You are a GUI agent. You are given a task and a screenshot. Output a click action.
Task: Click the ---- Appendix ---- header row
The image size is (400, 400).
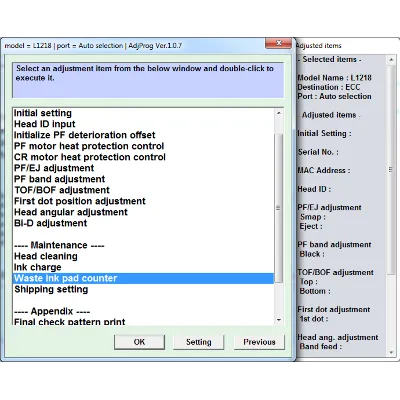(x=143, y=311)
